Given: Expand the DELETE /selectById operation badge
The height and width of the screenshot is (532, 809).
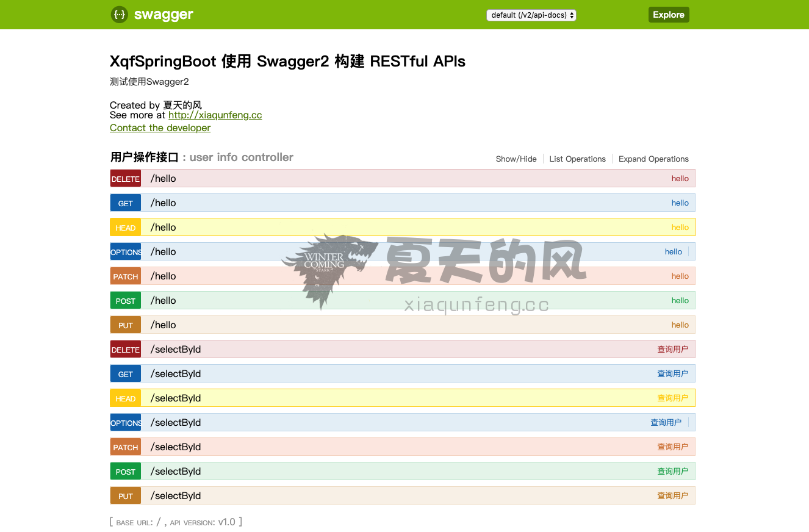Looking at the screenshot, I should [126, 350].
